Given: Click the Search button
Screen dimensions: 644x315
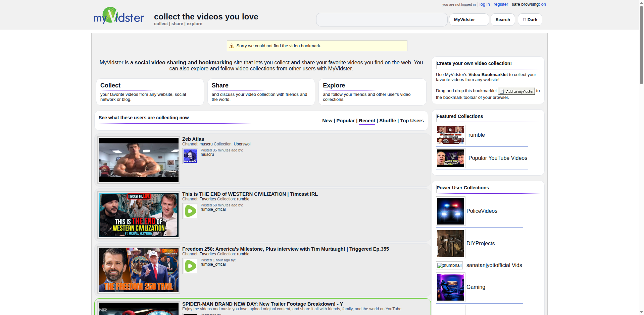Looking at the screenshot, I should pyautogui.click(x=503, y=20).
